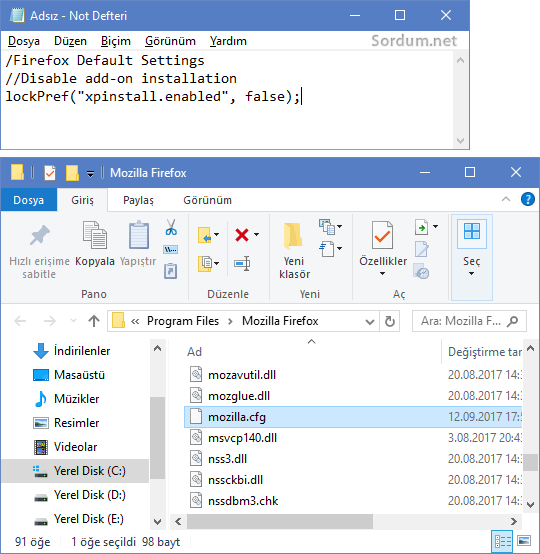This screenshot has height=554, width=540.
Task: Click the Kopyala copy icon
Action: (94, 235)
